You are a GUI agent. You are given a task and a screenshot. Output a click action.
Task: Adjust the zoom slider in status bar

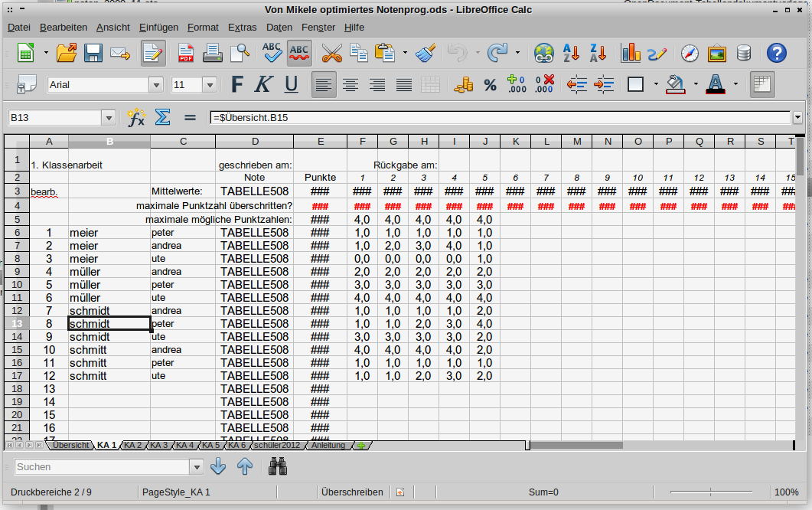pos(711,492)
